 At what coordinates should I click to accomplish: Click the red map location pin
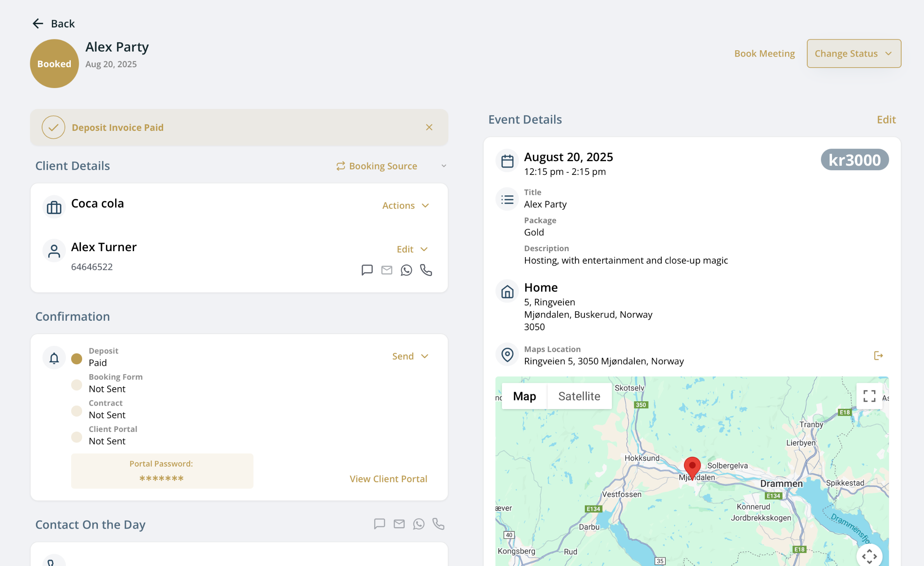692,467
